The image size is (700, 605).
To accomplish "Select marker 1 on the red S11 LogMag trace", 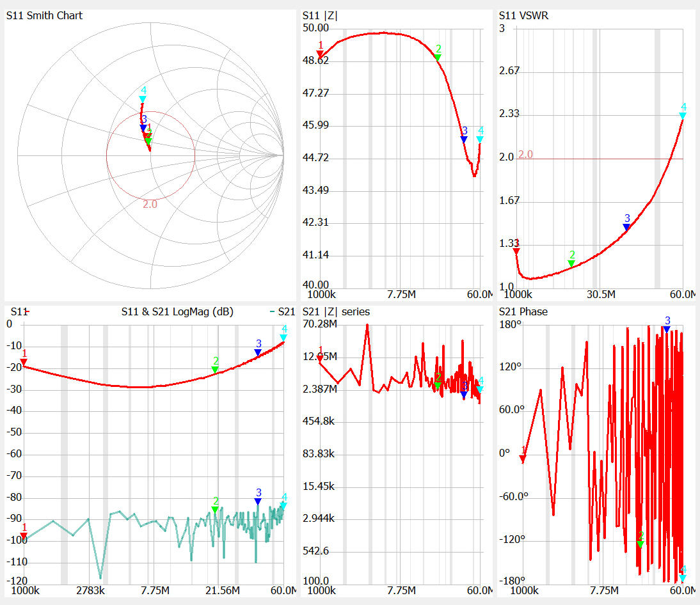I will point(24,363).
